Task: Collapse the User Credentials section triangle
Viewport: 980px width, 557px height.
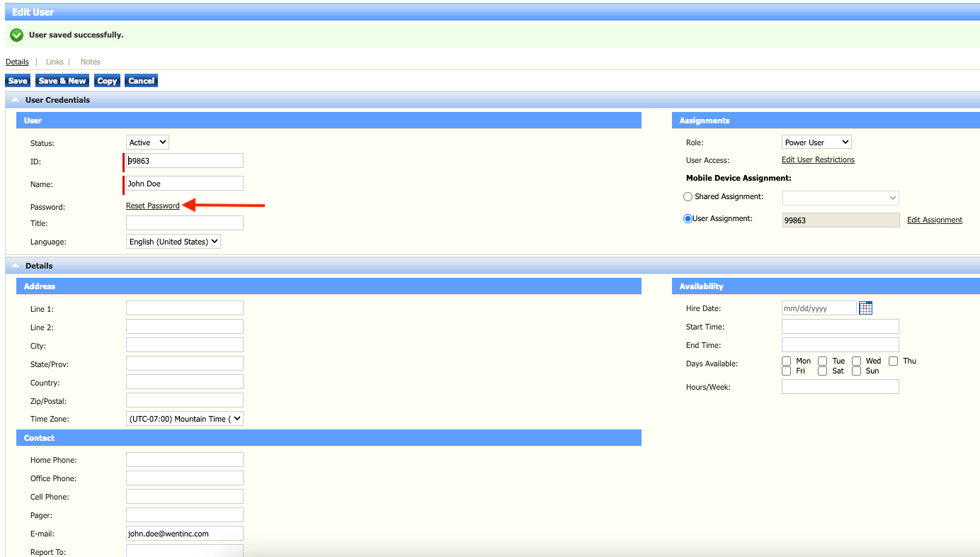Action: click(x=15, y=101)
